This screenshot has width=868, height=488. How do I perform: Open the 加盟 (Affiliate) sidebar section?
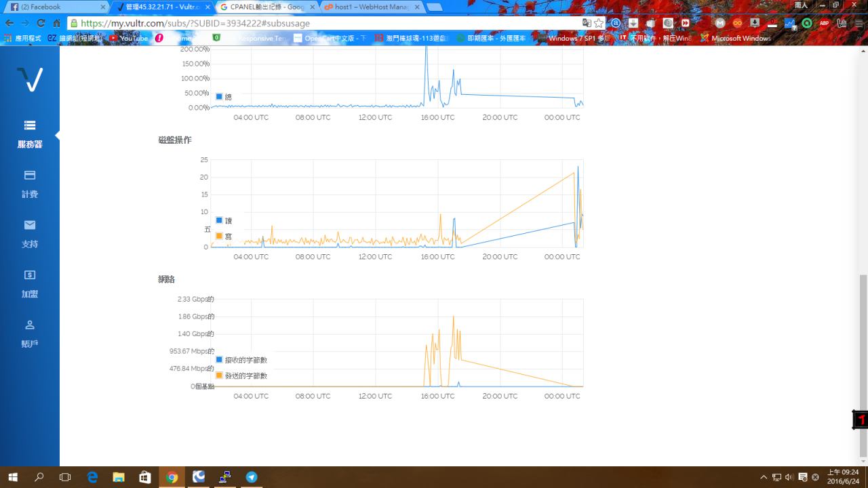point(30,284)
